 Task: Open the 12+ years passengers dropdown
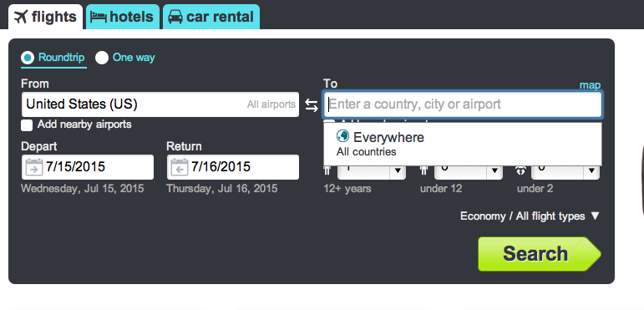[372, 170]
